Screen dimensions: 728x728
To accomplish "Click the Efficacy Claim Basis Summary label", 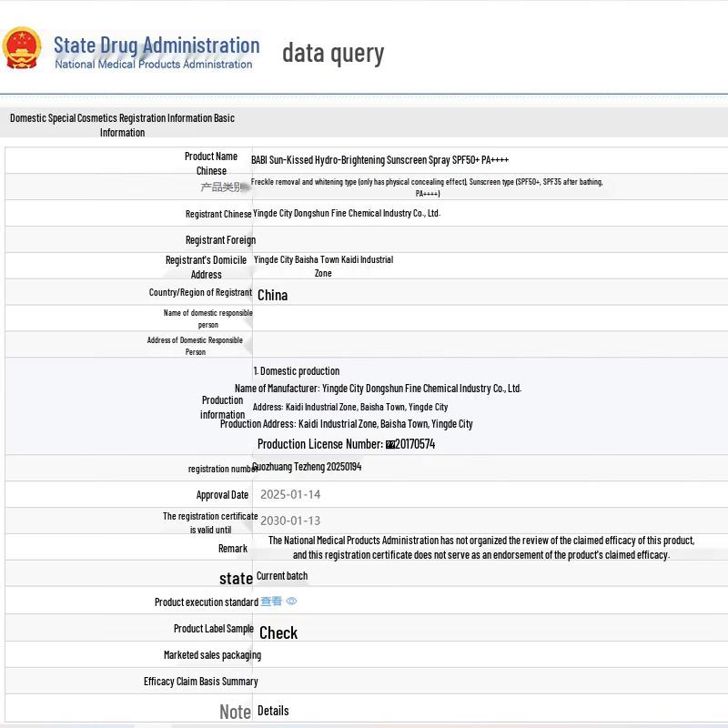I will (x=200, y=681).
